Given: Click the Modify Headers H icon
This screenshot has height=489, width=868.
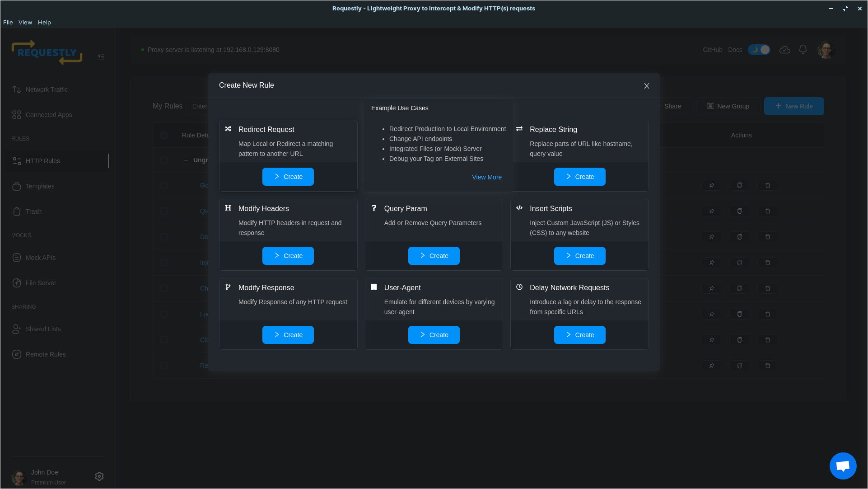Looking at the screenshot, I should click(228, 208).
